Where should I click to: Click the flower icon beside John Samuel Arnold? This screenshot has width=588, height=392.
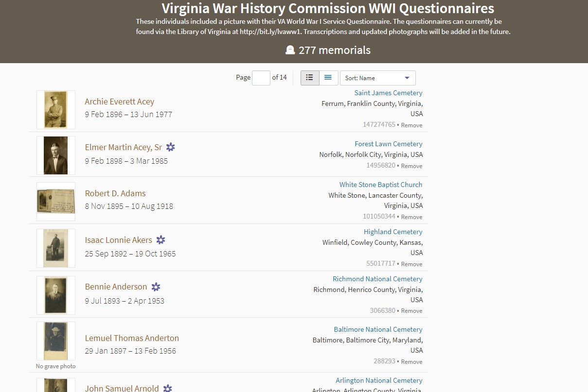click(x=168, y=388)
